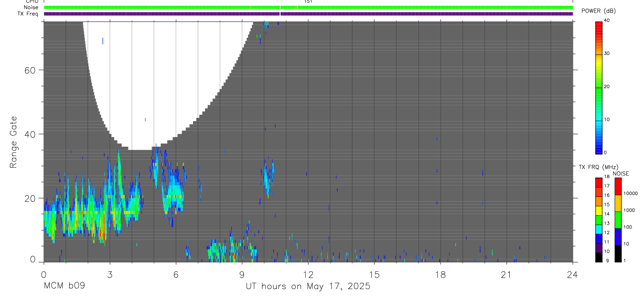The width and height of the screenshot is (644, 297).
Task: Click the 11 MHz legend label
Action: (607, 242)
